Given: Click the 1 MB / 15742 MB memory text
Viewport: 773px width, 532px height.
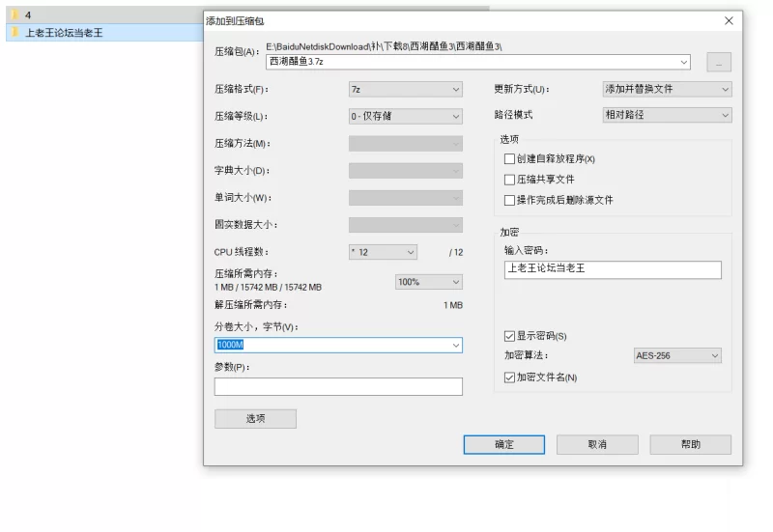Looking at the screenshot, I should [268, 287].
